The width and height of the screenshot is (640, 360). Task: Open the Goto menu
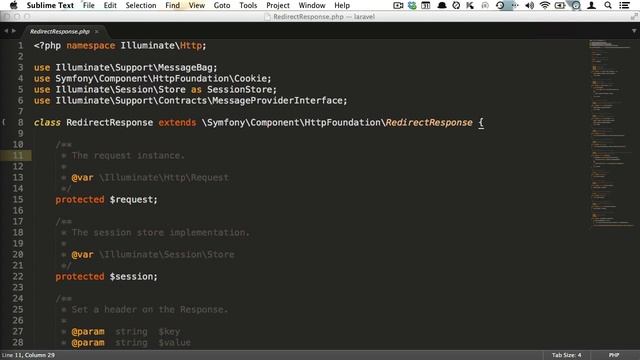pos(222,5)
